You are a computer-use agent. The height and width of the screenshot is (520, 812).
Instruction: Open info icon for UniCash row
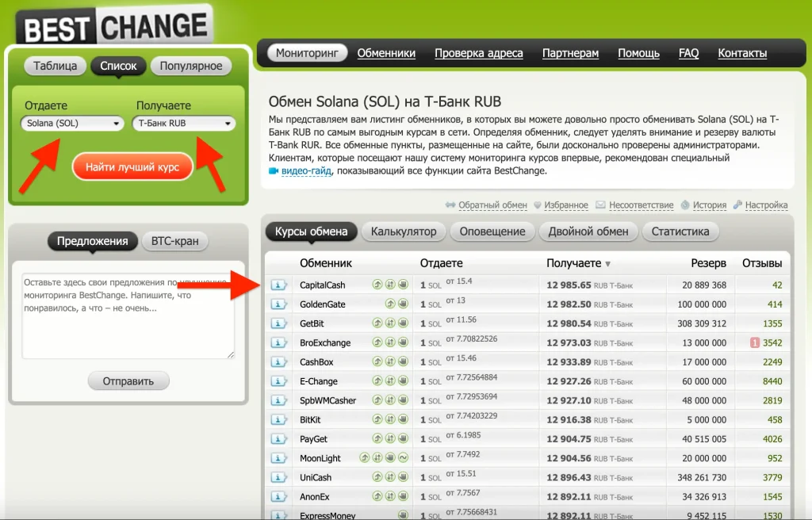coord(278,477)
